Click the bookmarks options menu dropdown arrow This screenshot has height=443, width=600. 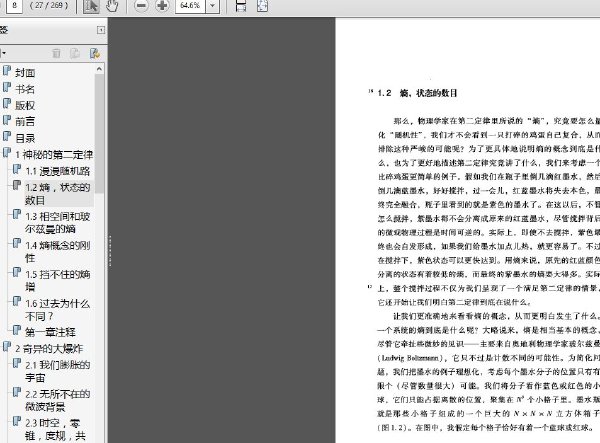[x=3, y=53]
